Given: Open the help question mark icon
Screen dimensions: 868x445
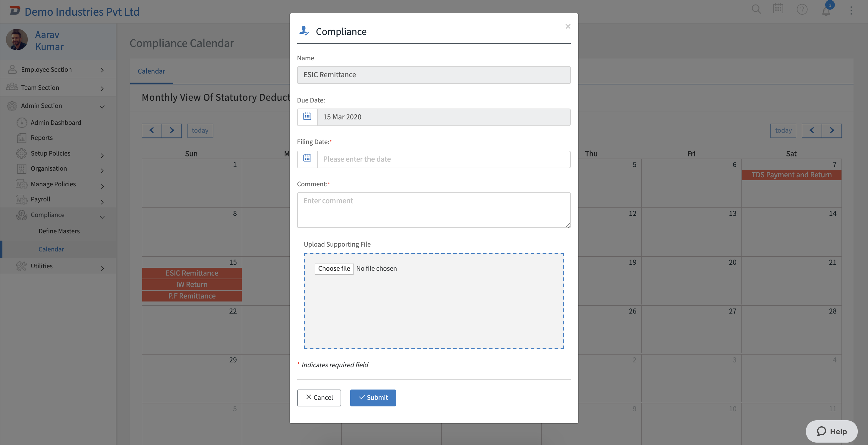Looking at the screenshot, I should pyautogui.click(x=802, y=9).
